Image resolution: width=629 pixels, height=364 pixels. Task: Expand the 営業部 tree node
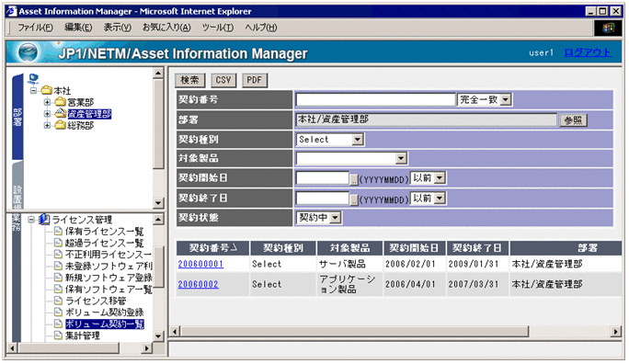click(x=47, y=102)
